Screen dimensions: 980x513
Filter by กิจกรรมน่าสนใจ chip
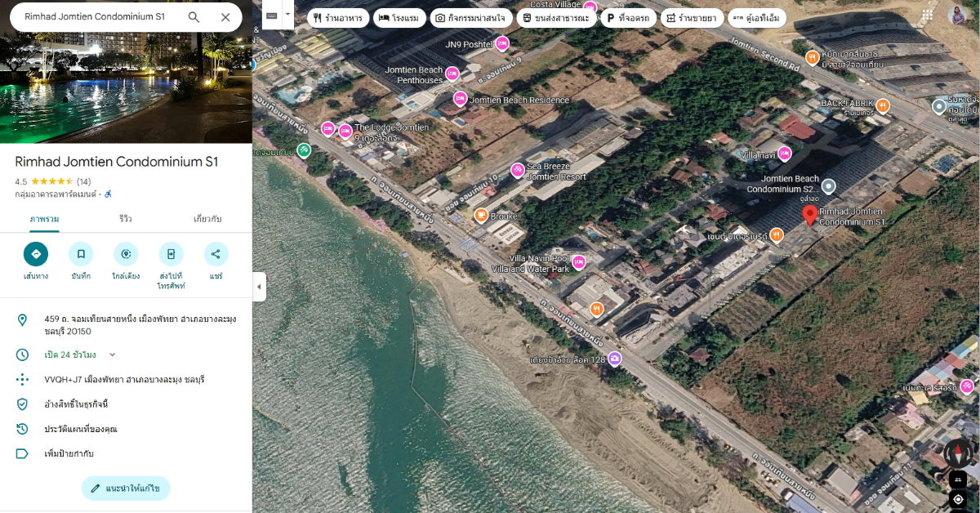point(470,17)
